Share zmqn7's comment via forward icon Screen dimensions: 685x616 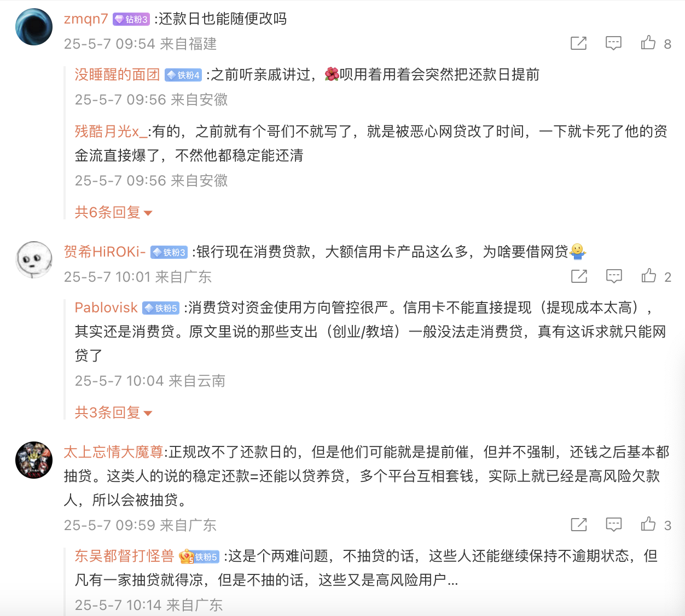pos(578,43)
